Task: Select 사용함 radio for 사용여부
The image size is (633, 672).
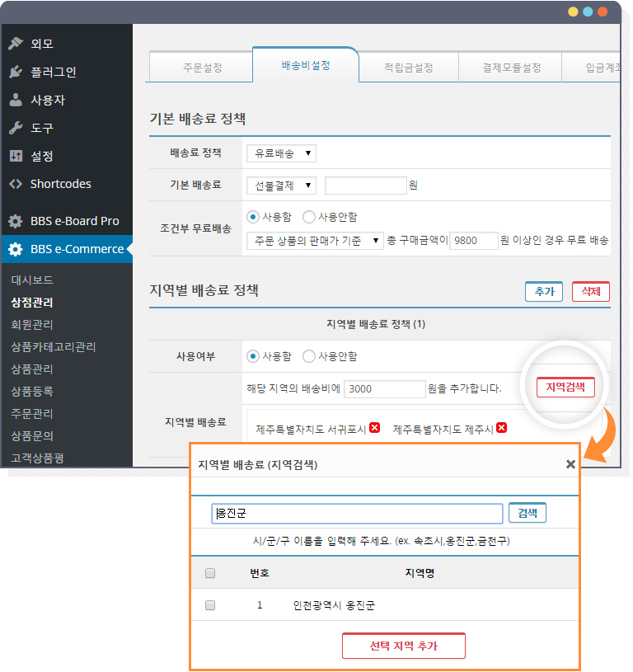Action: (x=253, y=356)
